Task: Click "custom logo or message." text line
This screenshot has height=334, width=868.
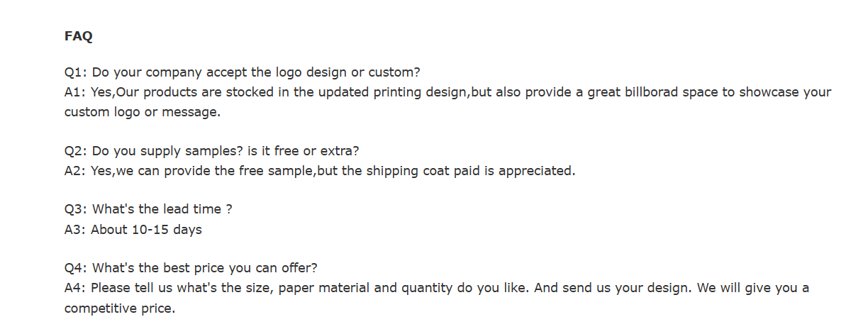Action: tap(143, 112)
